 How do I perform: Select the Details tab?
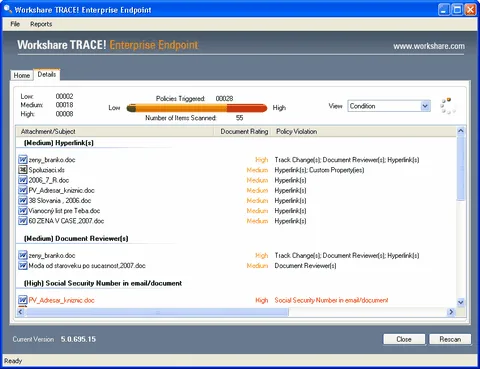(x=47, y=74)
